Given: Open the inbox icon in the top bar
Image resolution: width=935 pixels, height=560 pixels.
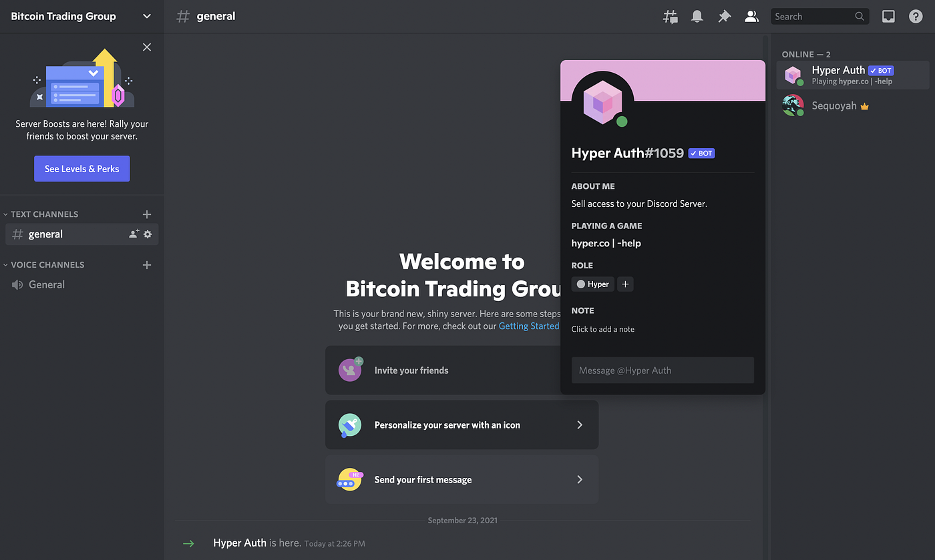Looking at the screenshot, I should (888, 16).
